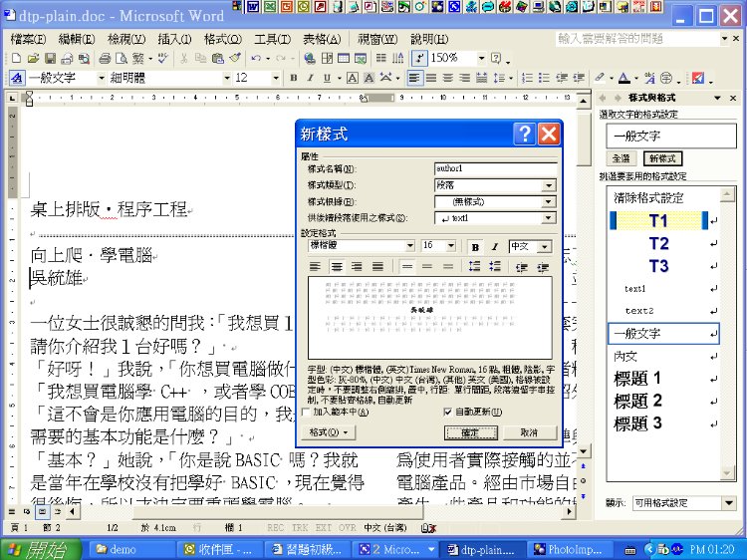Click the Save disk icon
This screenshot has width=747, height=560.
tap(50, 58)
